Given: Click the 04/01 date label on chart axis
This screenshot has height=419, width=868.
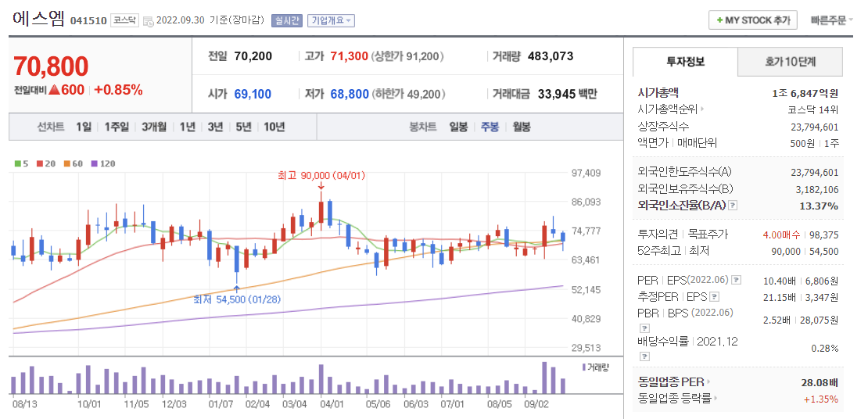Looking at the screenshot, I should coord(332,405).
